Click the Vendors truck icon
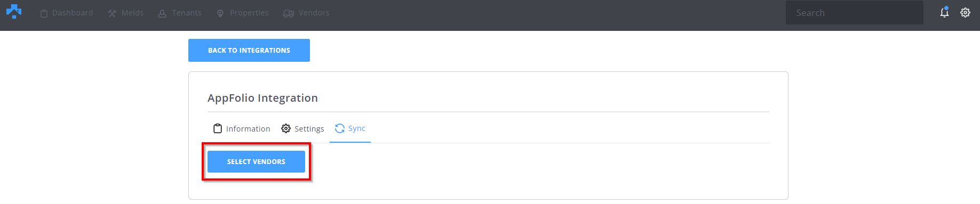The image size is (980, 204). 289,13
